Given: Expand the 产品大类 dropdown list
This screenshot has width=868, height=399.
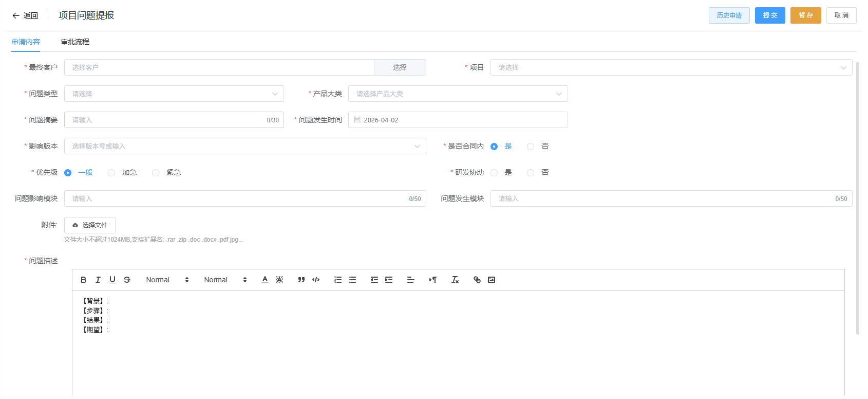Looking at the screenshot, I should pyautogui.click(x=458, y=94).
